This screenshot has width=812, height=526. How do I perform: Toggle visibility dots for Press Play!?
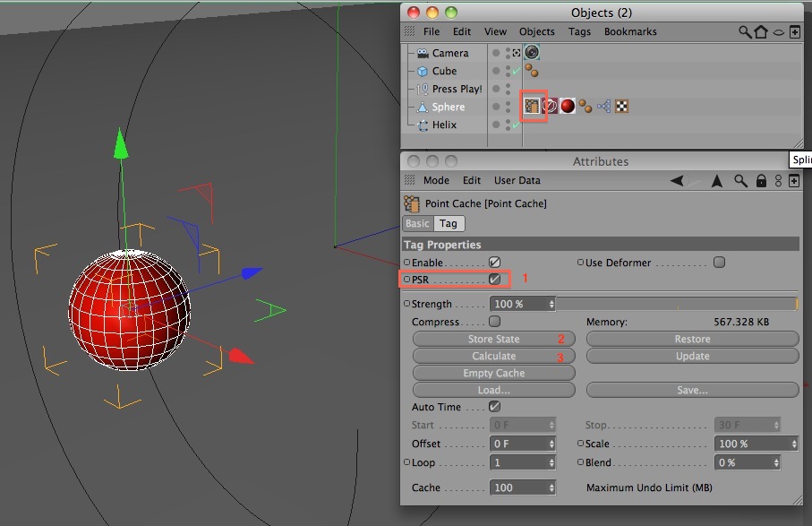coord(508,89)
